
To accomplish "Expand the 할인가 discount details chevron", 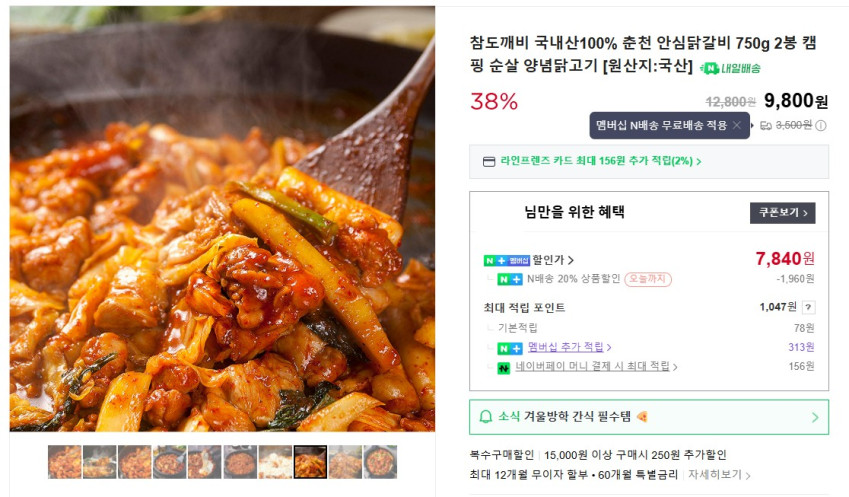I will tap(571, 260).
